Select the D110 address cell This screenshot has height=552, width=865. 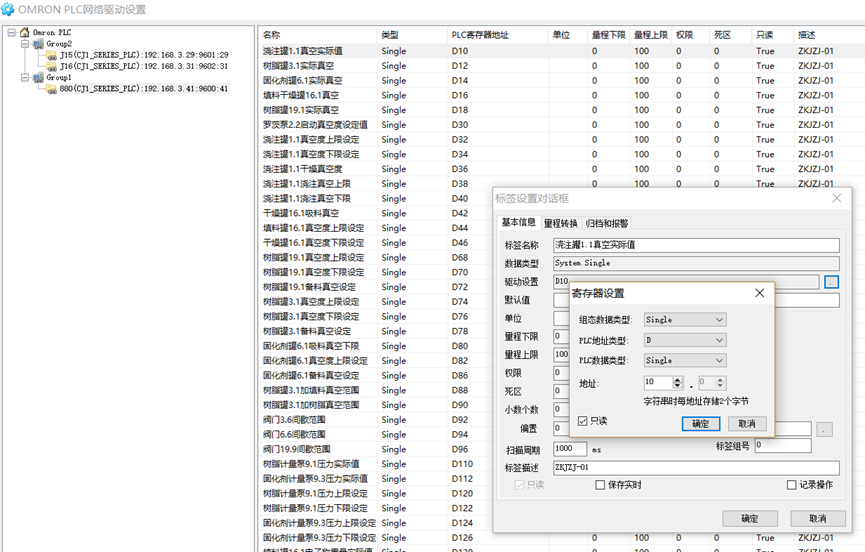(x=462, y=464)
